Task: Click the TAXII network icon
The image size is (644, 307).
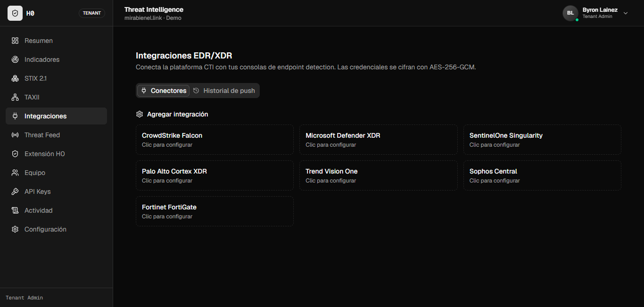Action: click(15, 97)
